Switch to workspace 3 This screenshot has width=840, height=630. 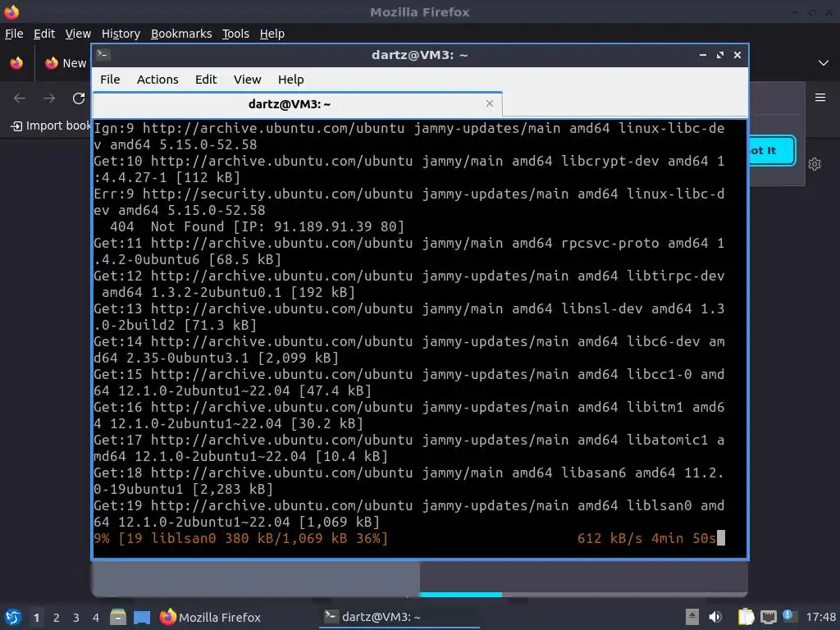[76, 618]
